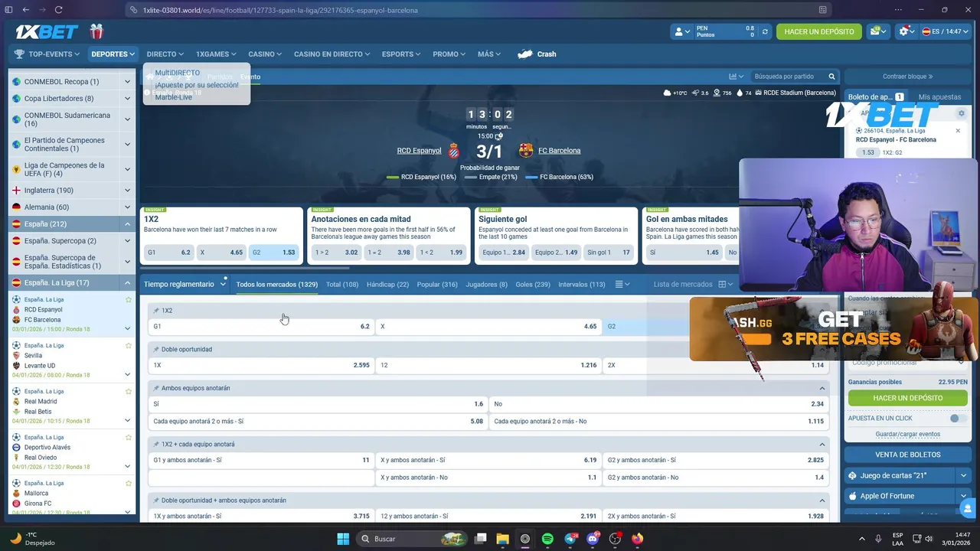
Task: Open the Crash game link
Action: pos(537,54)
